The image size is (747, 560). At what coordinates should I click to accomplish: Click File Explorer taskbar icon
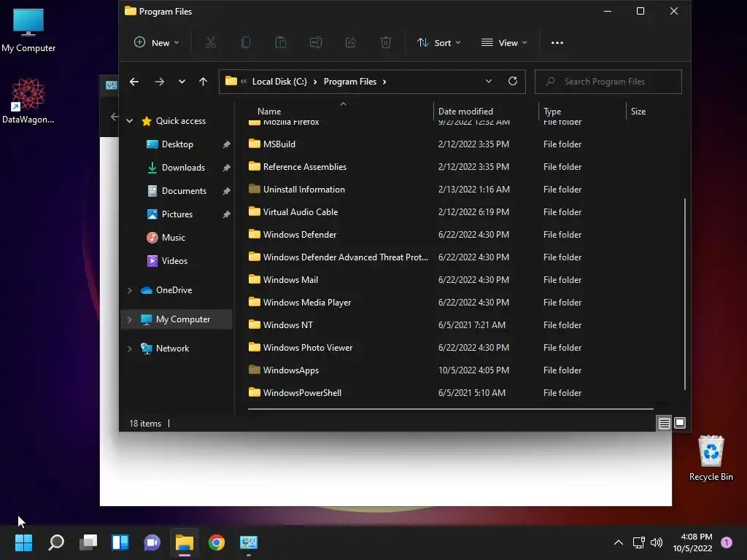(185, 542)
